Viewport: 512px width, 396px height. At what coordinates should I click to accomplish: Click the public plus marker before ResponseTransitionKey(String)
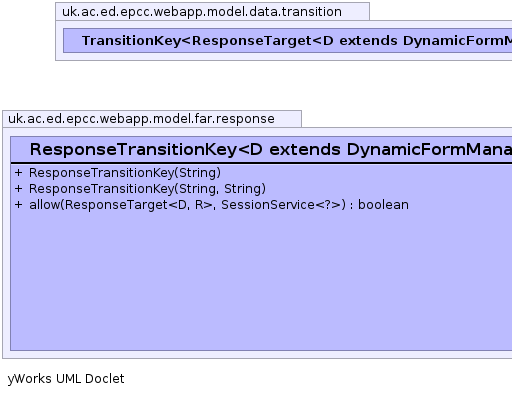coord(18,173)
